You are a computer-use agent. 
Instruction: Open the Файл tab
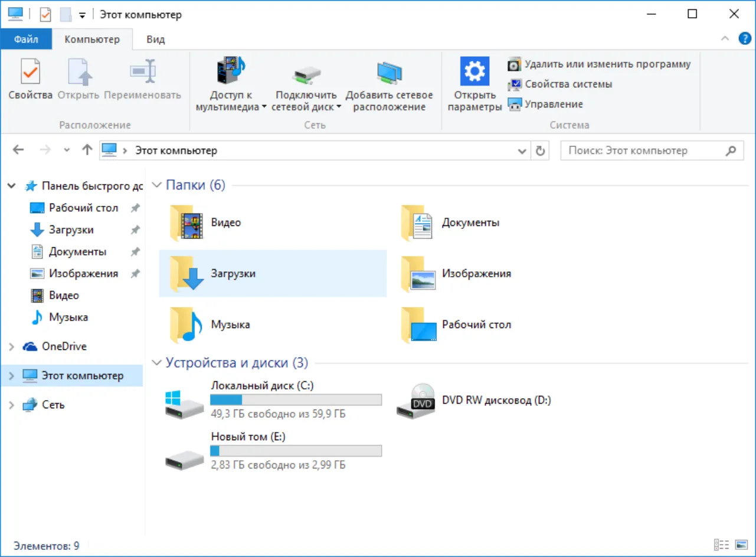point(26,40)
